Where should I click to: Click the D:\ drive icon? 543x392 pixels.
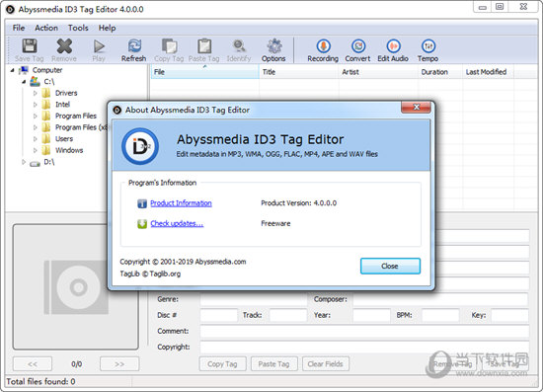click(35, 163)
